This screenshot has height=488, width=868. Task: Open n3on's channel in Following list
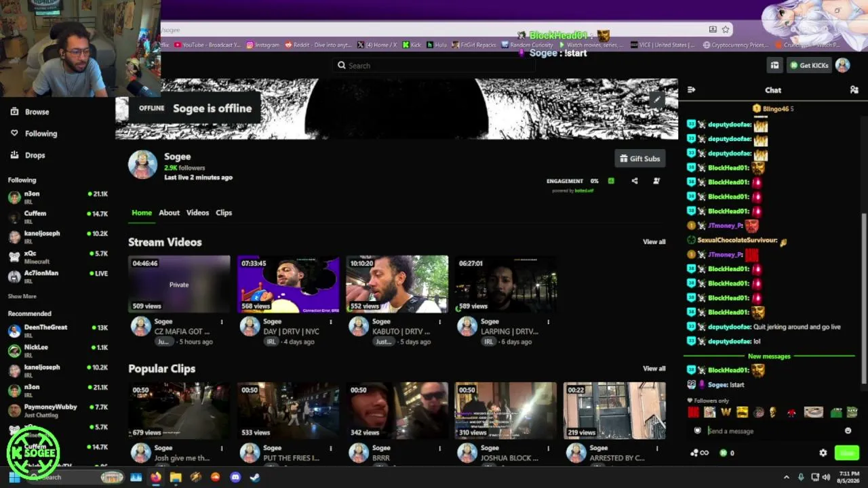coord(58,197)
